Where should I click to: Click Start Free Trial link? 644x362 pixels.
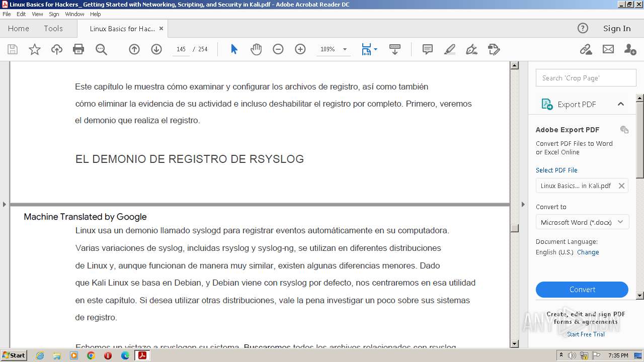coord(586,334)
